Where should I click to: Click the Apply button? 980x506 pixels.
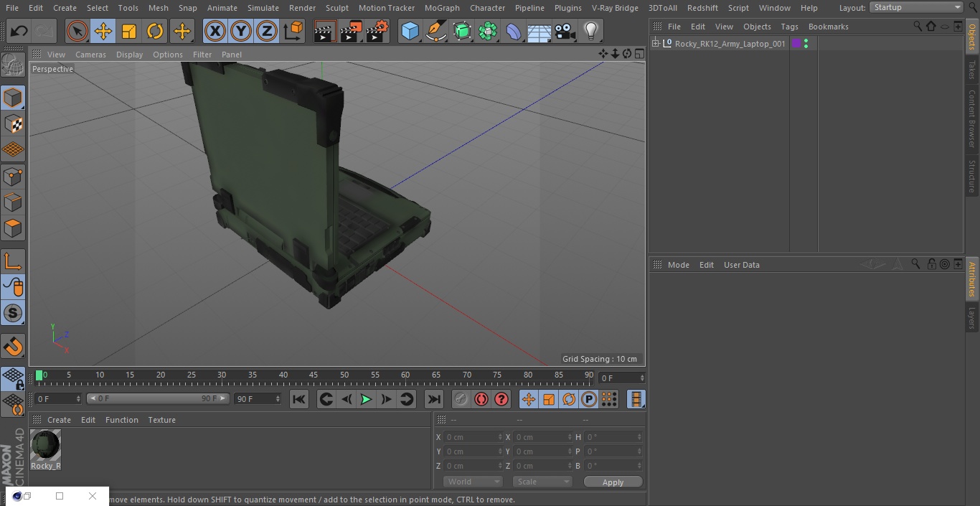(613, 482)
